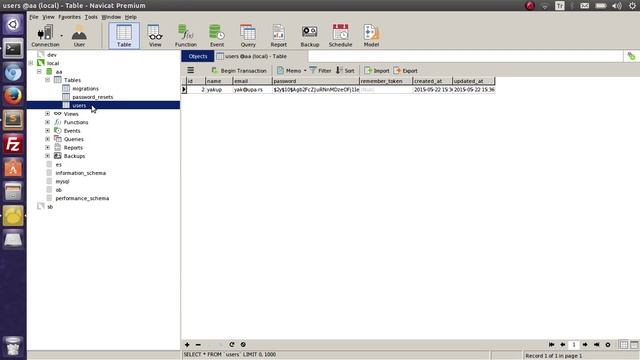
Task: Open the Help menu
Action: tap(131, 17)
